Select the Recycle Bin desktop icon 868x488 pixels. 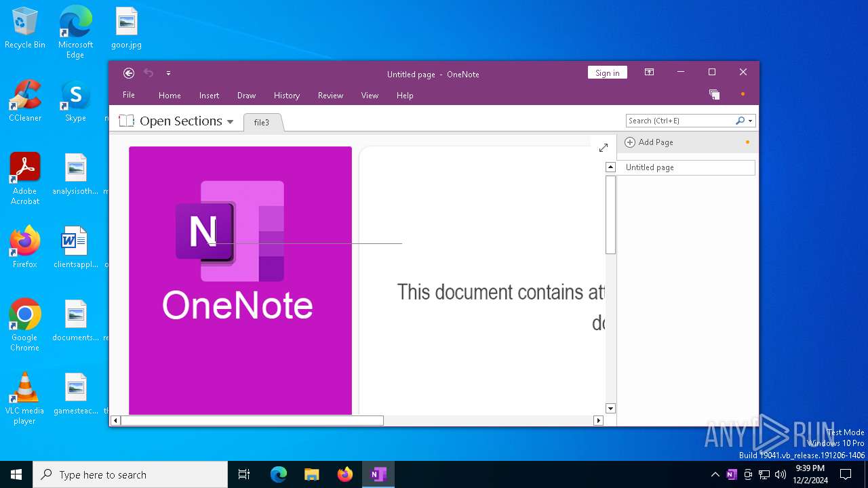click(25, 28)
